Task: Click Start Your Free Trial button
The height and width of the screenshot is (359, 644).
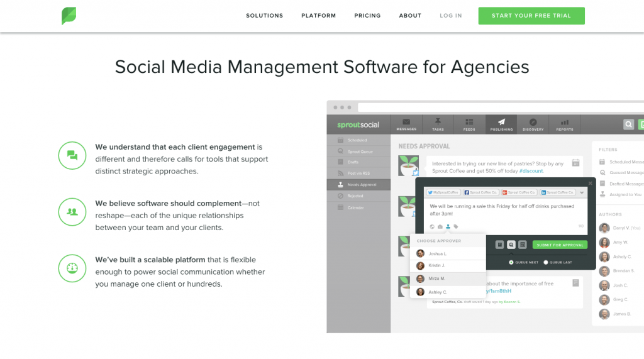Action: coord(531,16)
